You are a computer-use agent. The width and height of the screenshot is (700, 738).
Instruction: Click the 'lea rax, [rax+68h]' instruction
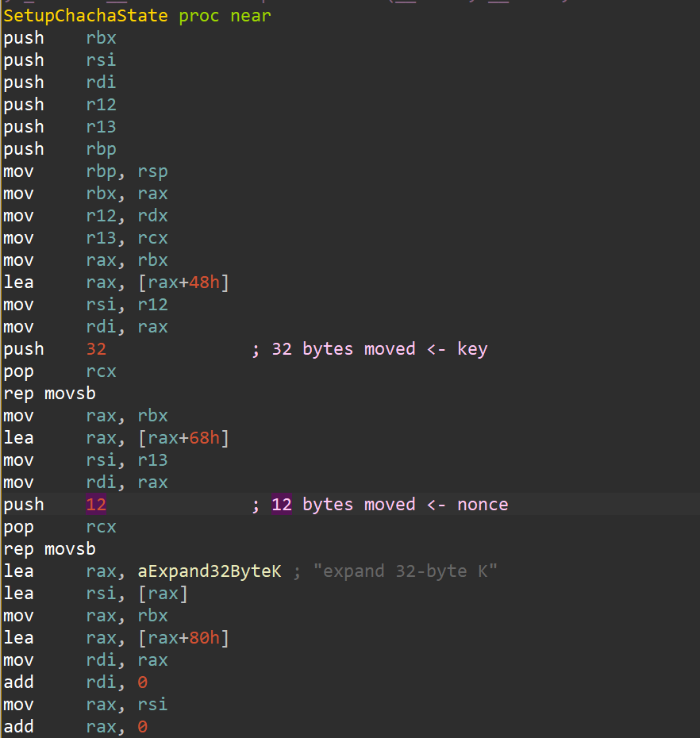(x=117, y=438)
